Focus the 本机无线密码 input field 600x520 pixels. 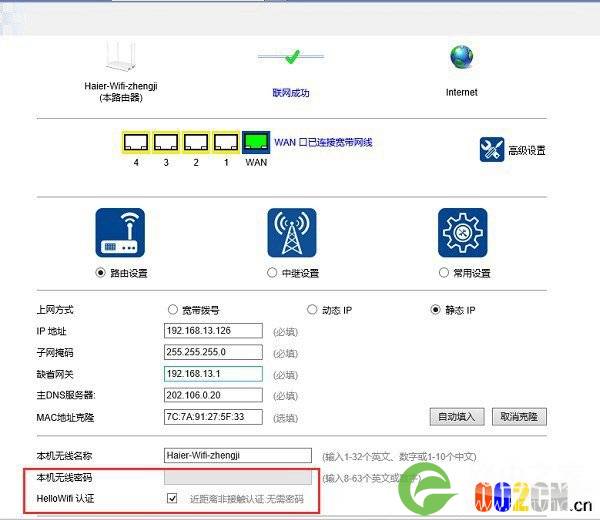click(238, 477)
